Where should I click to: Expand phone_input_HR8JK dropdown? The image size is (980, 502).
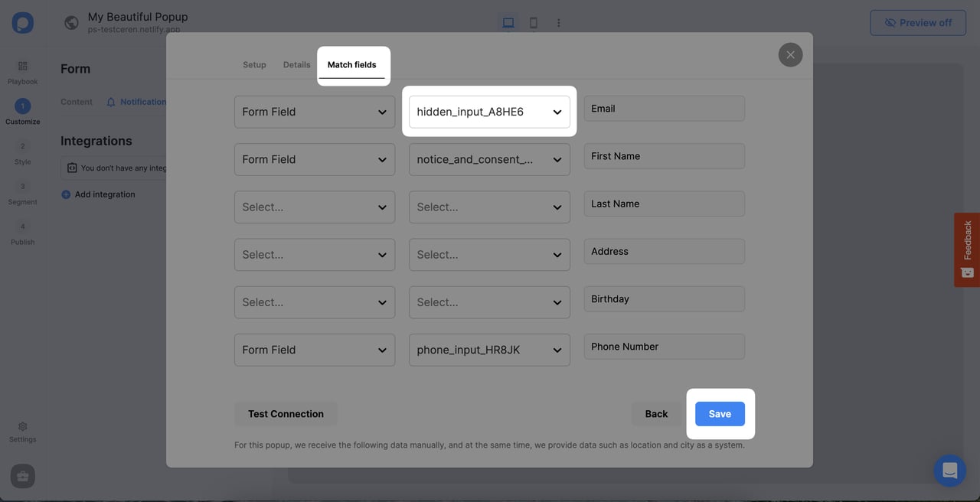[x=489, y=350]
